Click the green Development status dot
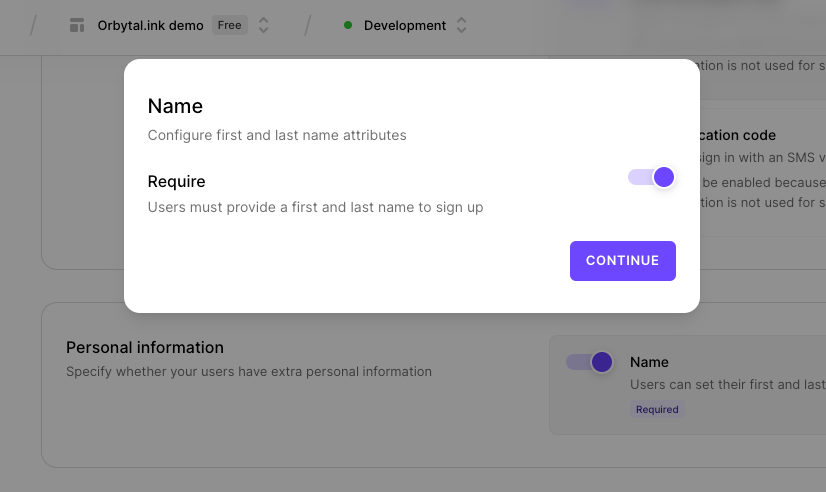The width and height of the screenshot is (826, 492). 348,26
